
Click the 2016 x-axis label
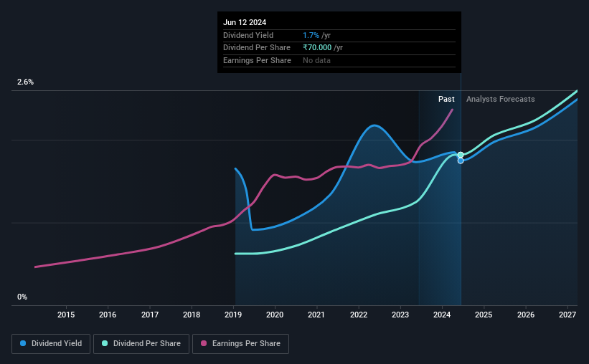(x=108, y=315)
